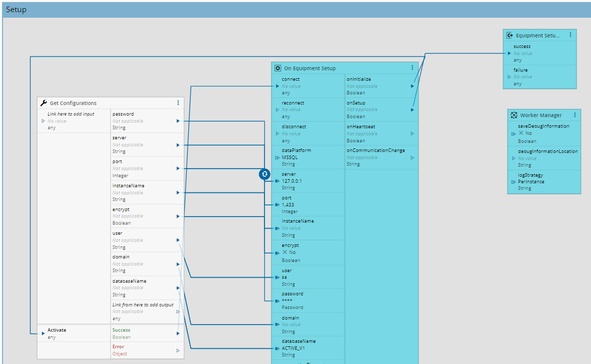Select the dataPlatform MSSQL value

coord(290,157)
